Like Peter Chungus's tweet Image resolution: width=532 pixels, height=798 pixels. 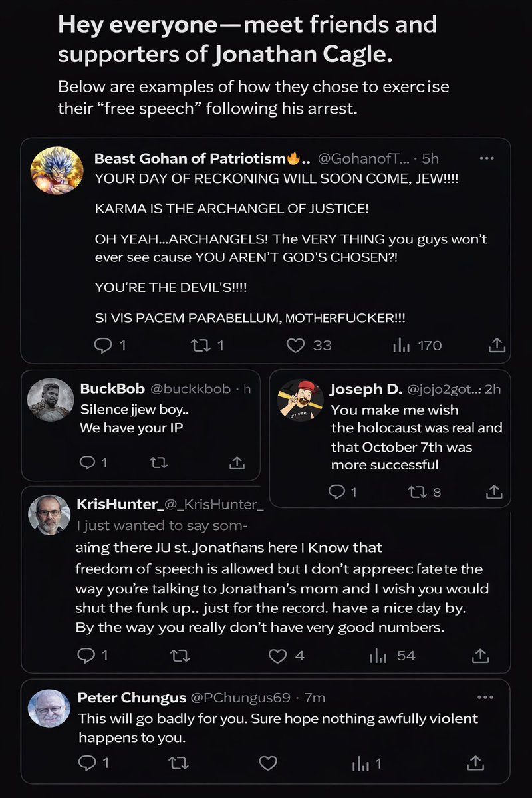[x=267, y=763]
